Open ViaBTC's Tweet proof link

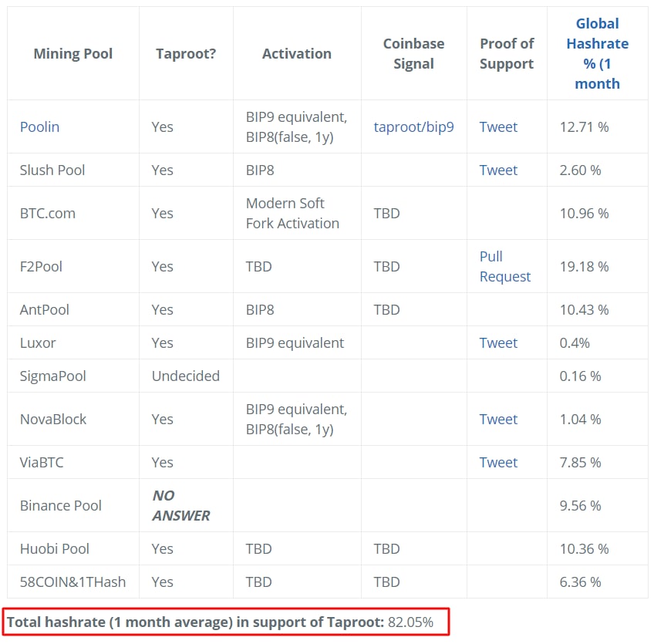(x=498, y=463)
